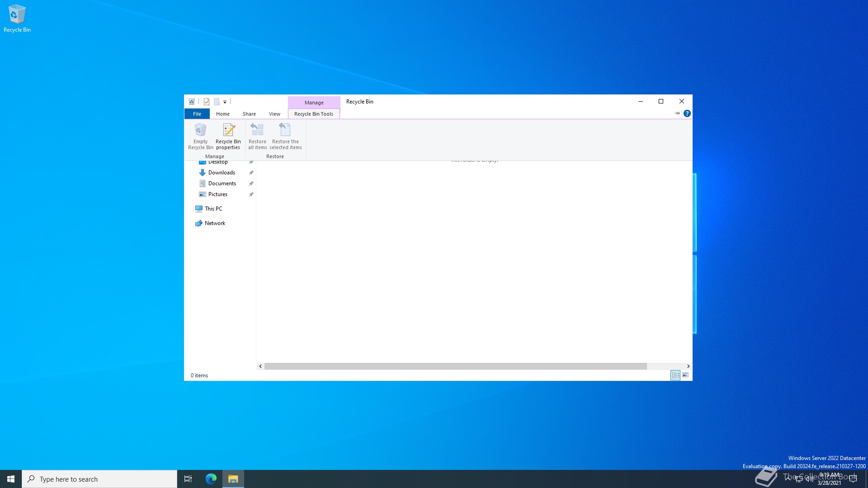This screenshot has width=868, height=488.
Task: Toggle the Restore ribbon group
Action: [x=275, y=155]
